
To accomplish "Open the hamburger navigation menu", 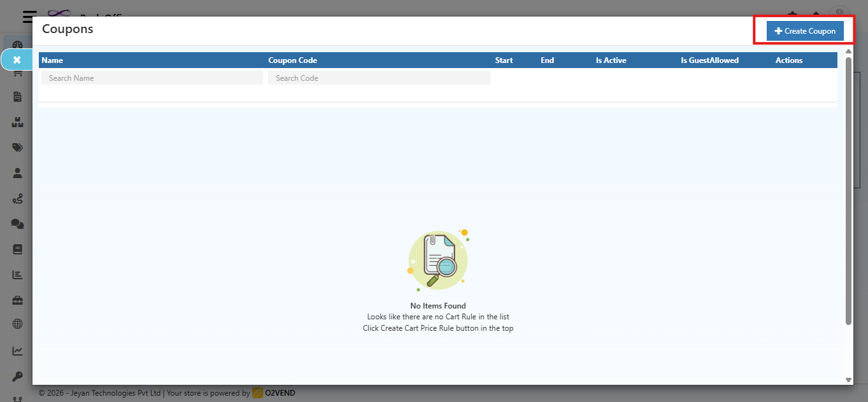I will [29, 17].
